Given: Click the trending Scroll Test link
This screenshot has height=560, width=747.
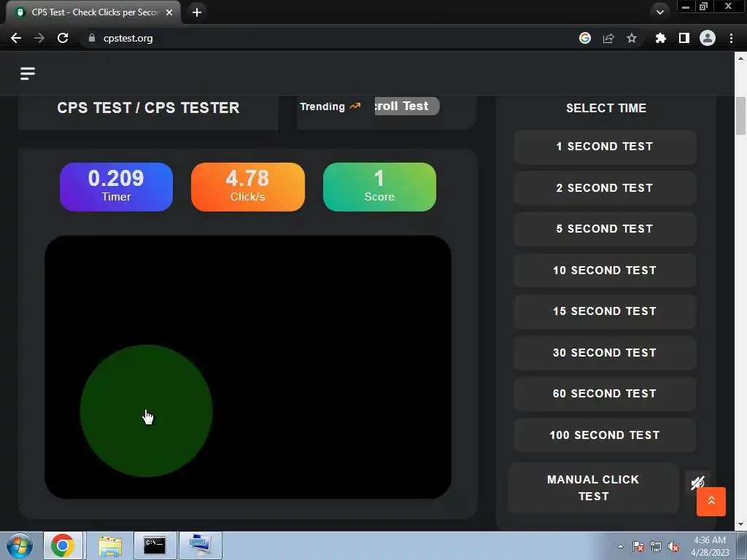Looking at the screenshot, I should [x=407, y=106].
